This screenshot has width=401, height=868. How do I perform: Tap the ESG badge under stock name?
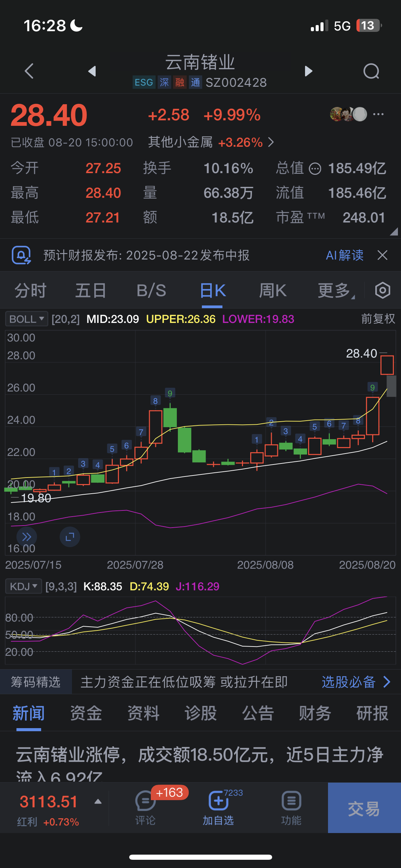(x=144, y=82)
